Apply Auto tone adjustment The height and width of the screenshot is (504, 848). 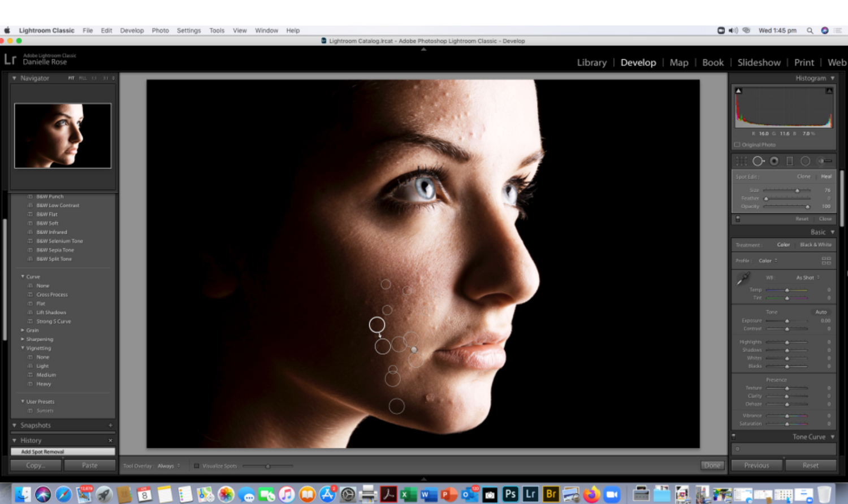tap(821, 312)
